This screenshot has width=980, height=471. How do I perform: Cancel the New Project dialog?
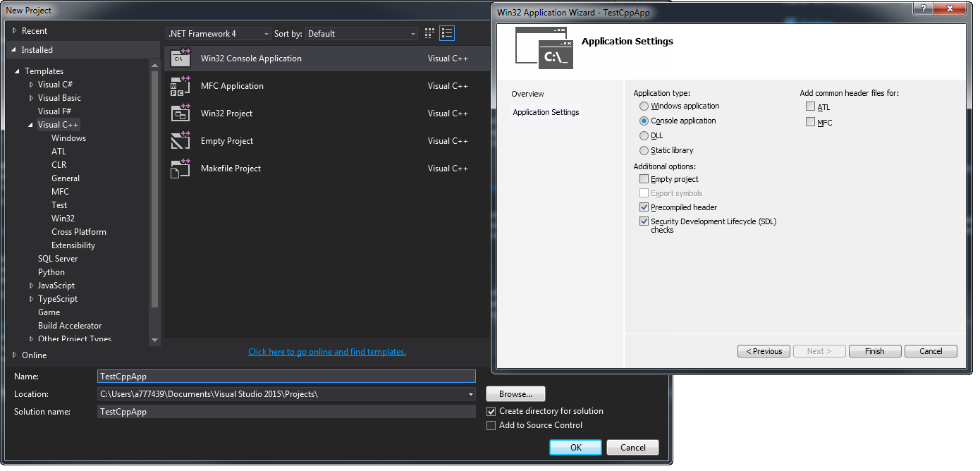[633, 448]
